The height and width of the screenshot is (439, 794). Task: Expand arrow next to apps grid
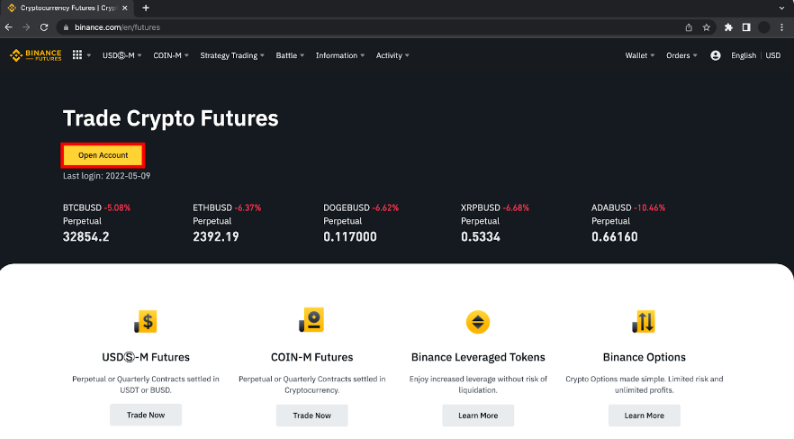coord(89,55)
